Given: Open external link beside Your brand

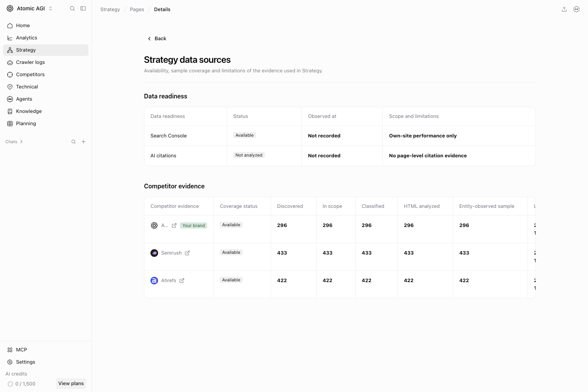Looking at the screenshot, I should 174,225.
